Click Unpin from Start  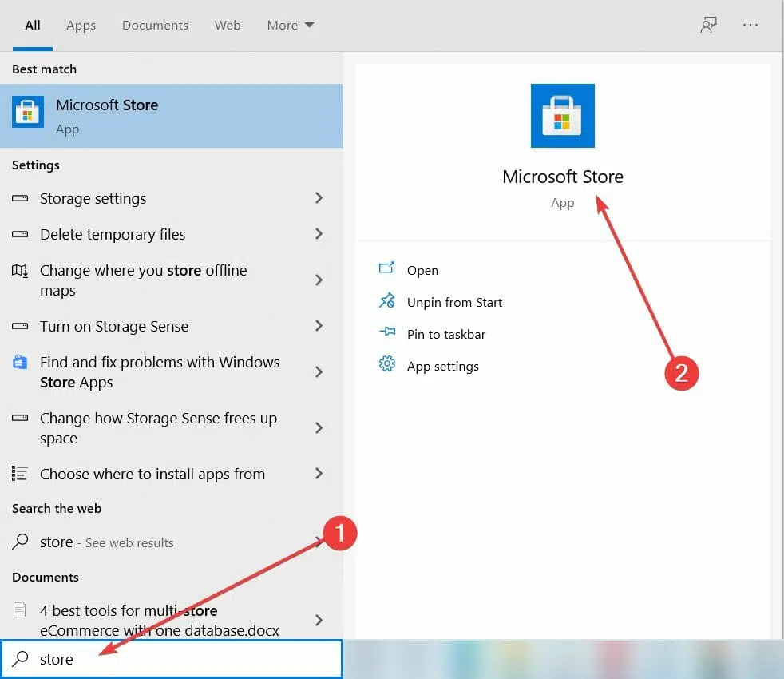(x=454, y=302)
